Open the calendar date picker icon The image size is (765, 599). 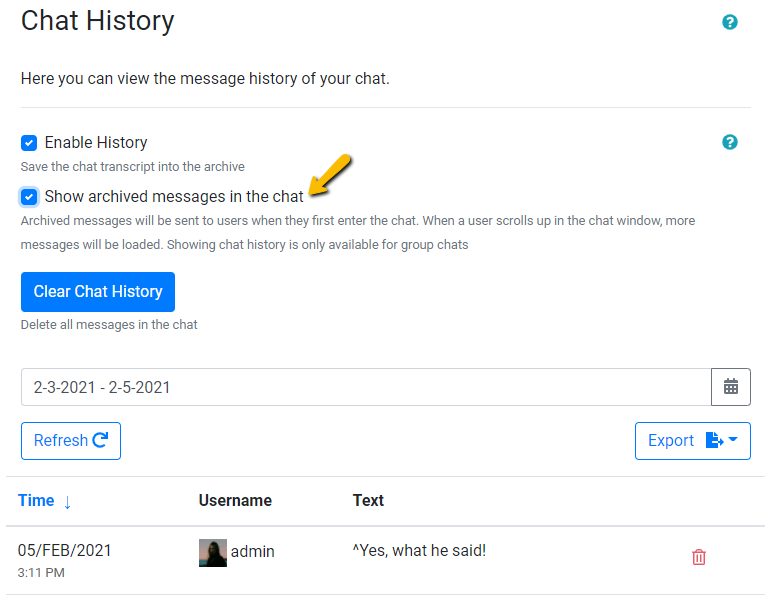tap(731, 387)
